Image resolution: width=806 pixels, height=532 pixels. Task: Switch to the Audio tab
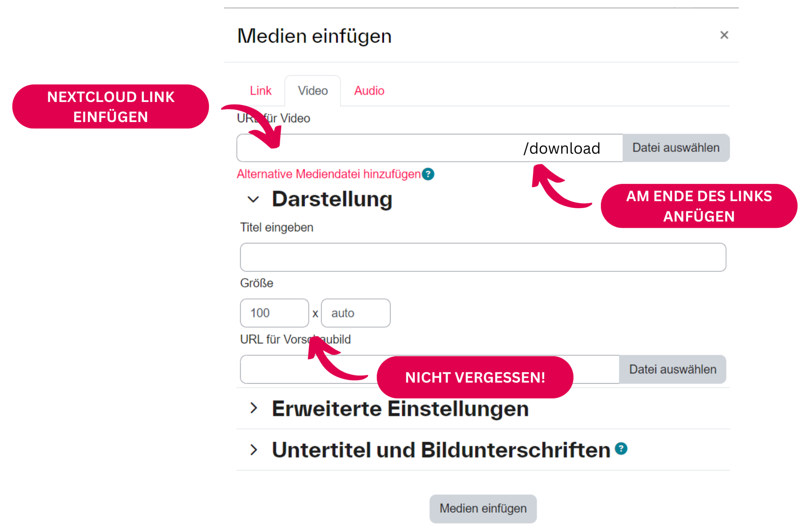point(369,90)
